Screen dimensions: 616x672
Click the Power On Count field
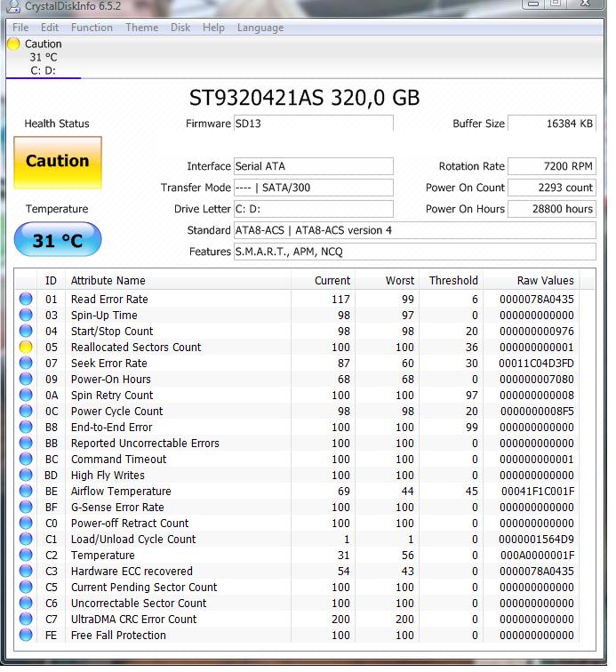(552, 188)
